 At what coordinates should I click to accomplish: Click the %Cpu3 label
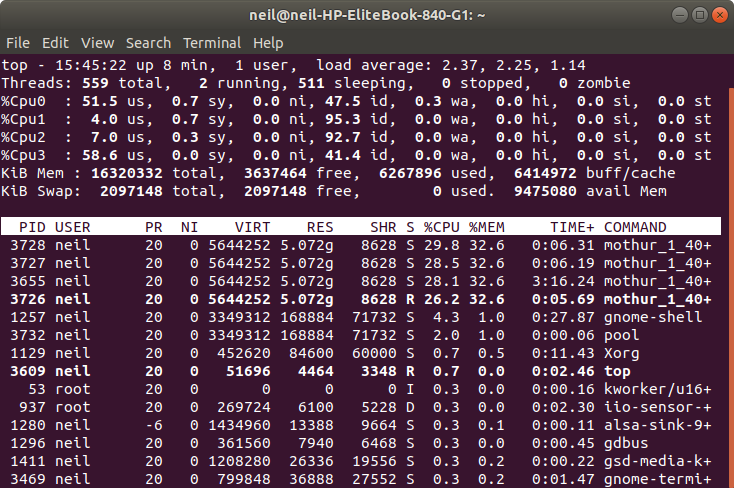[23, 155]
